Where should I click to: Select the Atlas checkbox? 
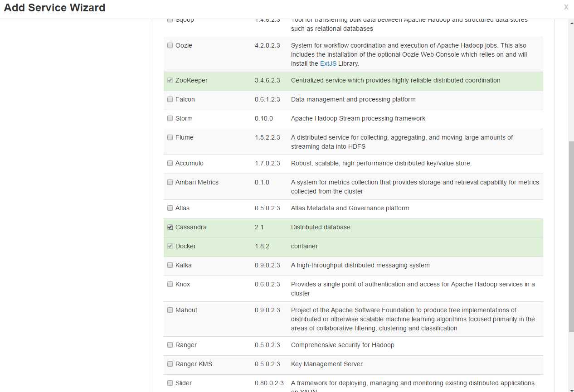click(x=170, y=208)
